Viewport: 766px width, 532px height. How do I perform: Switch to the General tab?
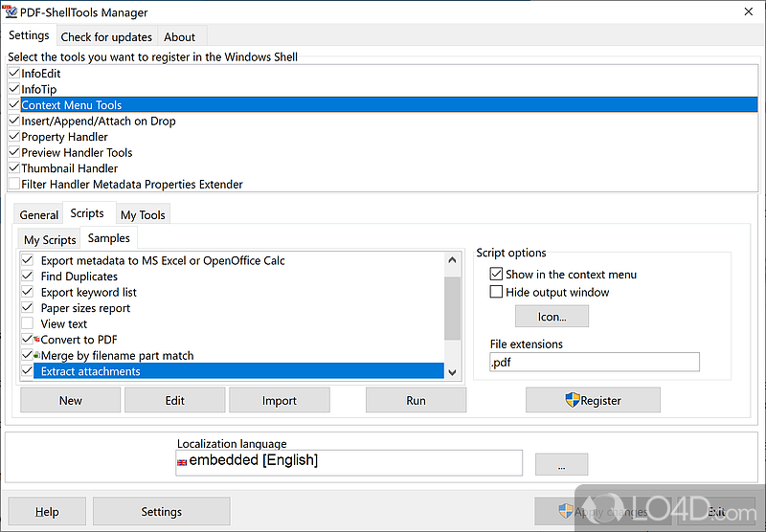pos(38,214)
